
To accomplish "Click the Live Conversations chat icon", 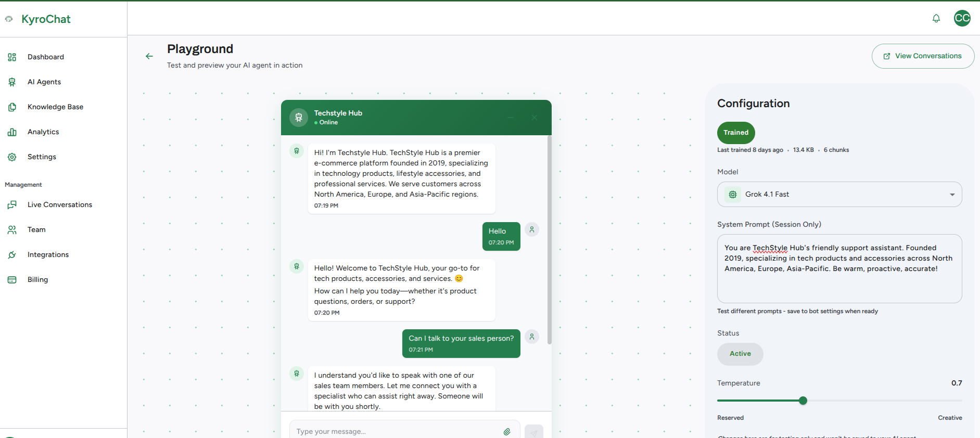I will click(x=12, y=205).
